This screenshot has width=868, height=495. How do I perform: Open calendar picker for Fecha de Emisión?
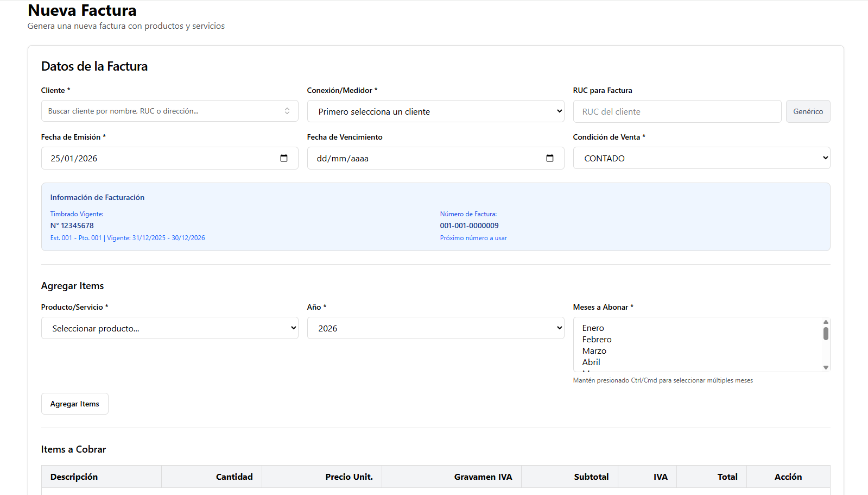(x=283, y=158)
